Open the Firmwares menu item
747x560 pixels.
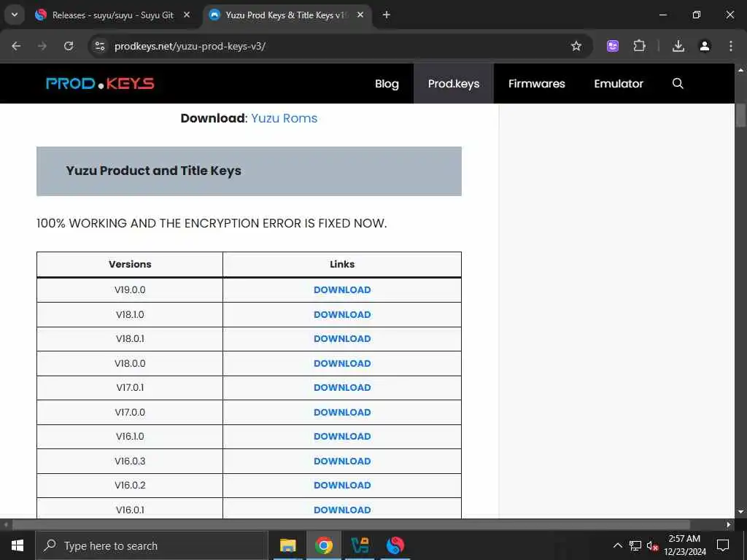pos(536,83)
